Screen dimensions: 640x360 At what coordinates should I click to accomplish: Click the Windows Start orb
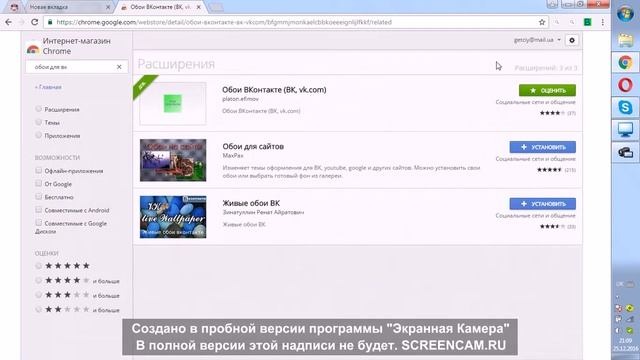click(x=625, y=14)
